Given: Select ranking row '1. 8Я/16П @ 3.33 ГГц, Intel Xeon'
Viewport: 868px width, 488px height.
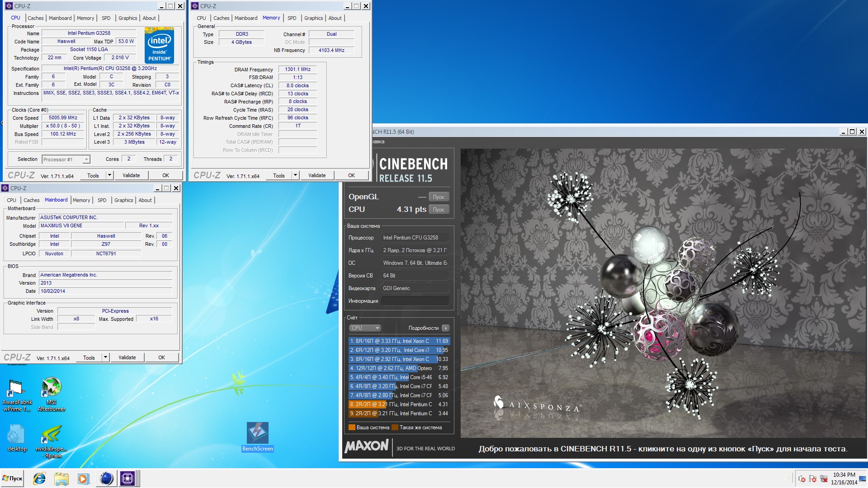Looking at the screenshot, I should tap(399, 341).
